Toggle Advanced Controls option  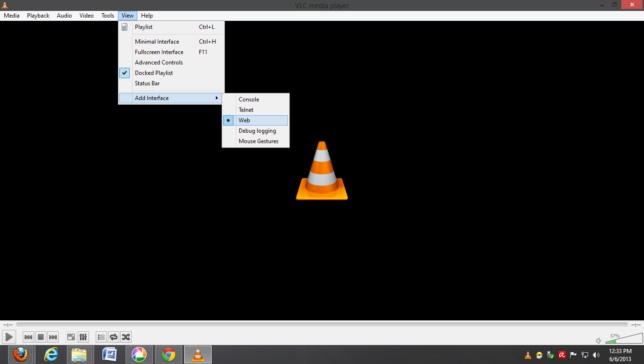click(x=171, y=63)
